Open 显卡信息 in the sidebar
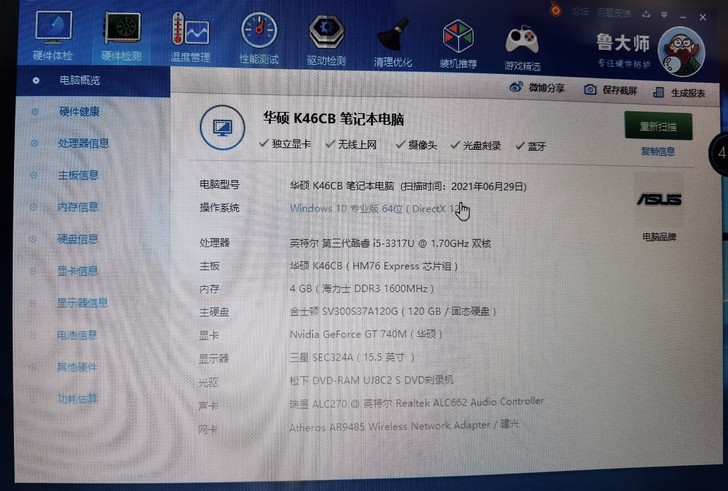728x491 pixels. tap(78, 271)
